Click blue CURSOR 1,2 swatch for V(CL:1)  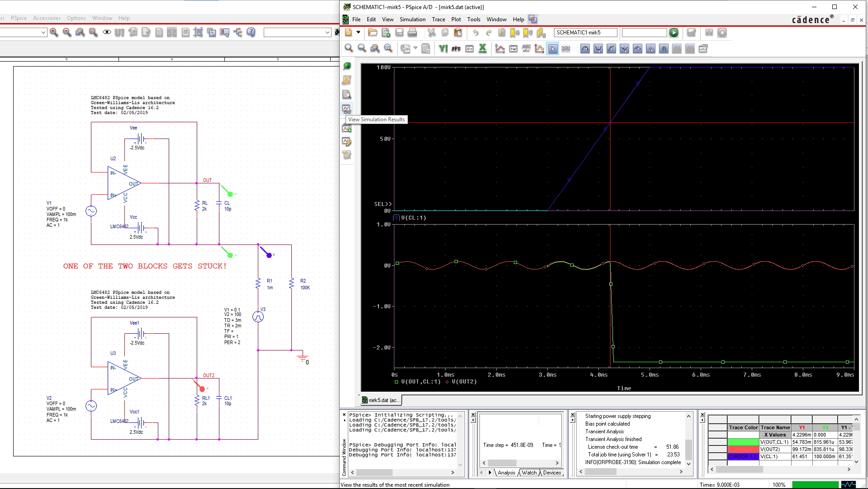[x=743, y=456]
